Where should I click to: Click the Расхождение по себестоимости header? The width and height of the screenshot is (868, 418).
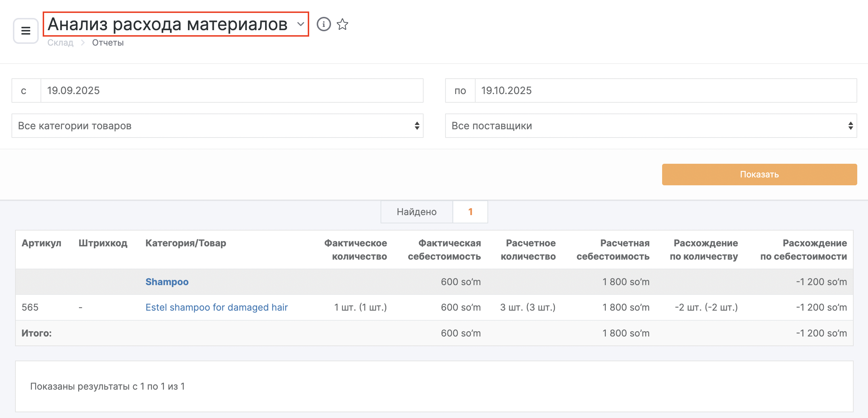tap(803, 250)
